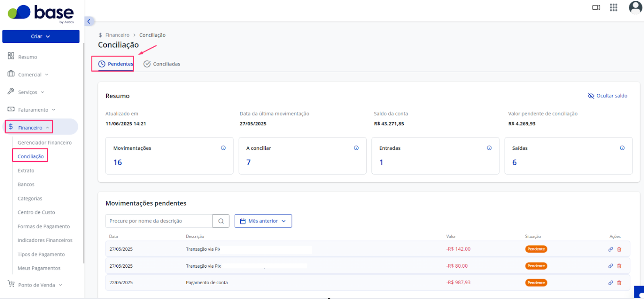Click the date 22/05/2025 in table

(x=121, y=282)
